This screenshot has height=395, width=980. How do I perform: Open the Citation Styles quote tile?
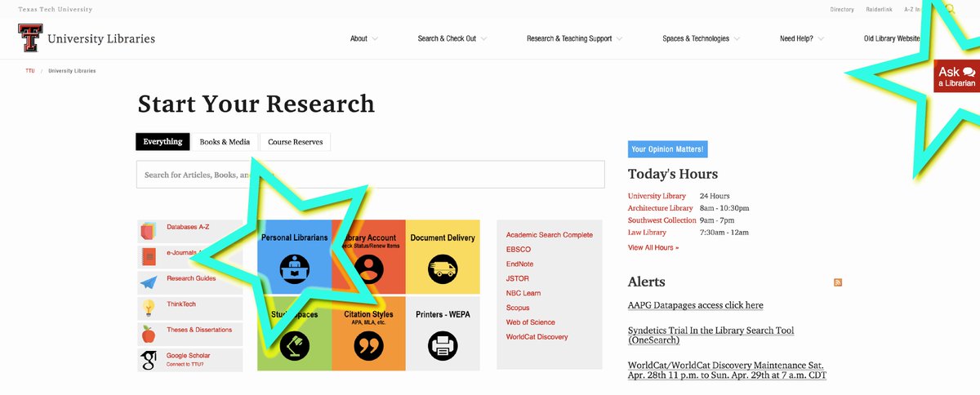click(x=369, y=332)
